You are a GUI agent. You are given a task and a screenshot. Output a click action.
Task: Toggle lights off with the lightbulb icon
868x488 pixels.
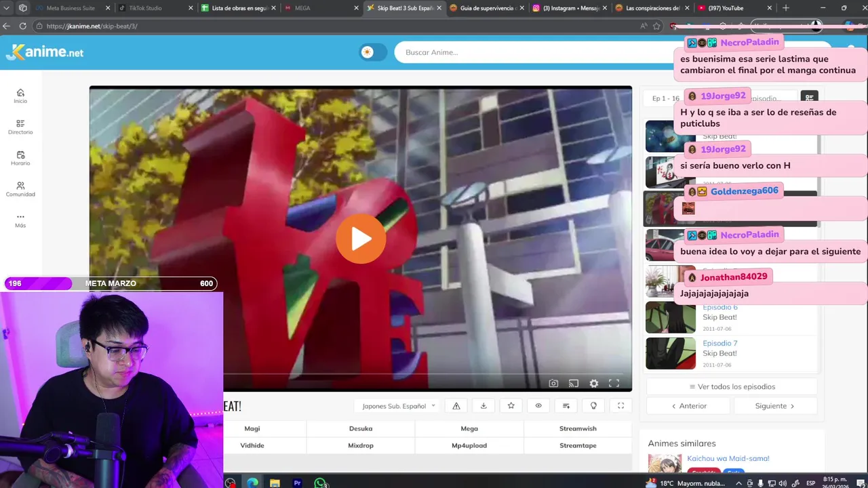point(593,406)
